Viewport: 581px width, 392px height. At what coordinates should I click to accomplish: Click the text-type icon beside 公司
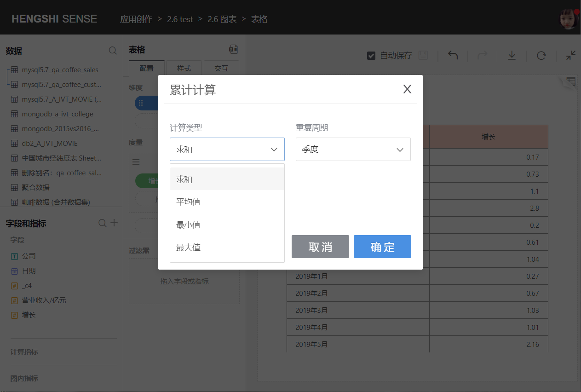[15, 256]
